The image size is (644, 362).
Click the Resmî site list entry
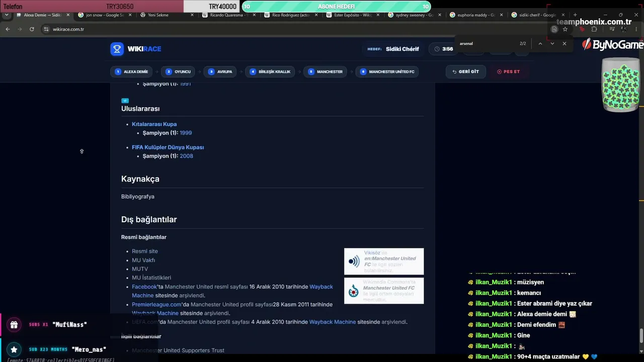[145, 251]
